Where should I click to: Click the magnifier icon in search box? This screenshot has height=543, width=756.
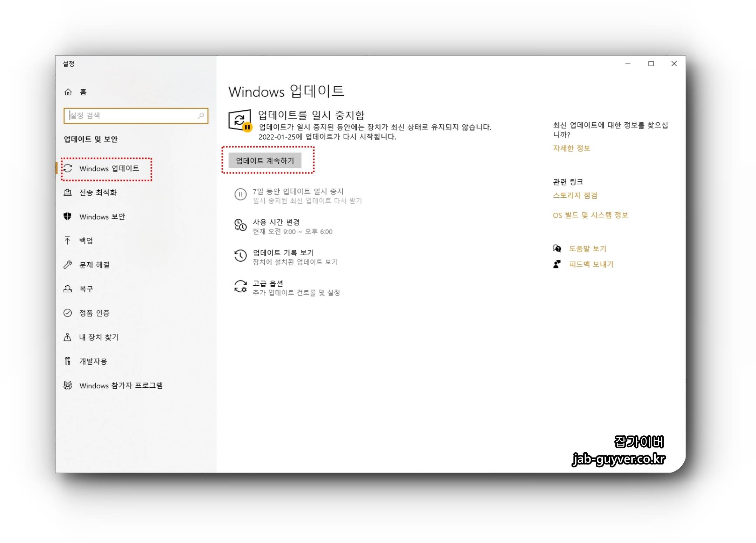[201, 116]
